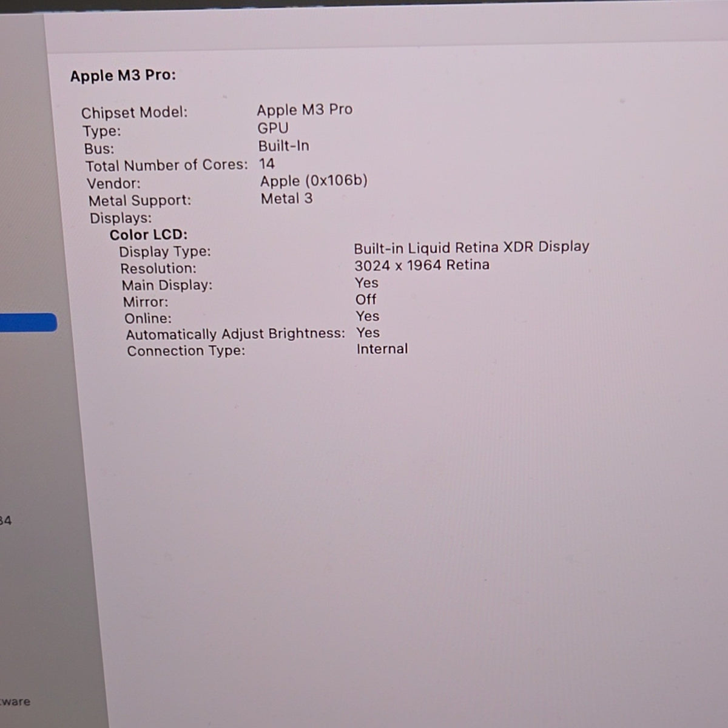Click the core count value 14
728x728 pixels.
coord(267,164)
